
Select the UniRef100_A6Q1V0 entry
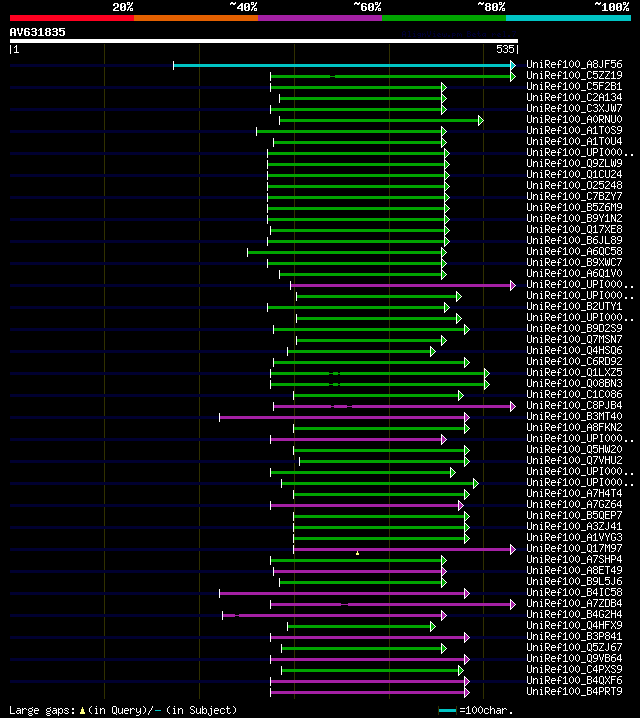tap(574, 273)
